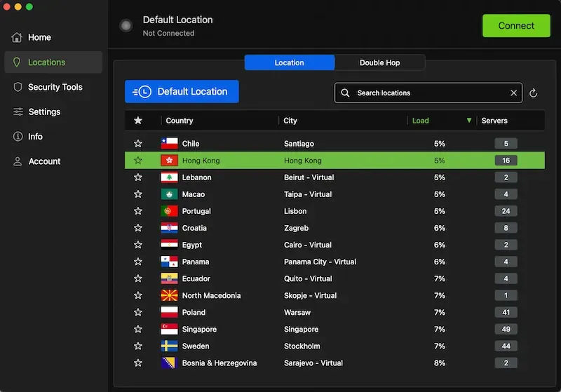Screen dimensions: 561x392
Task: Click the Panama flag icon
Action: point(169,262)
